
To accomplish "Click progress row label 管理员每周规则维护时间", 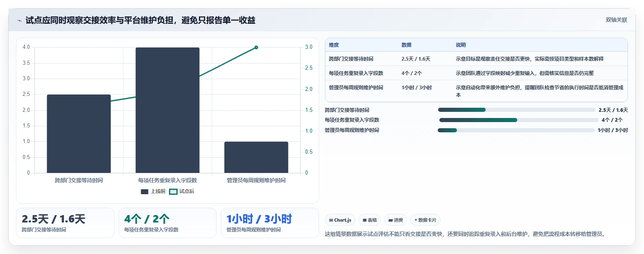I will pos(352,130).
